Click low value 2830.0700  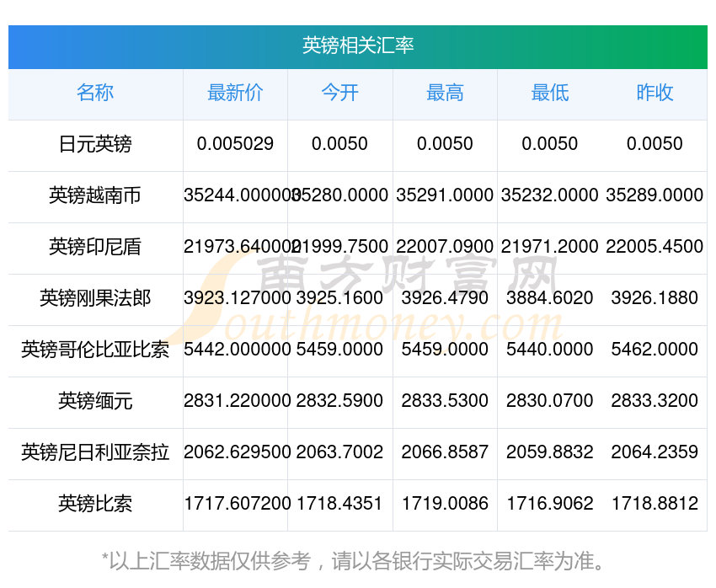(x=550, y=400)
